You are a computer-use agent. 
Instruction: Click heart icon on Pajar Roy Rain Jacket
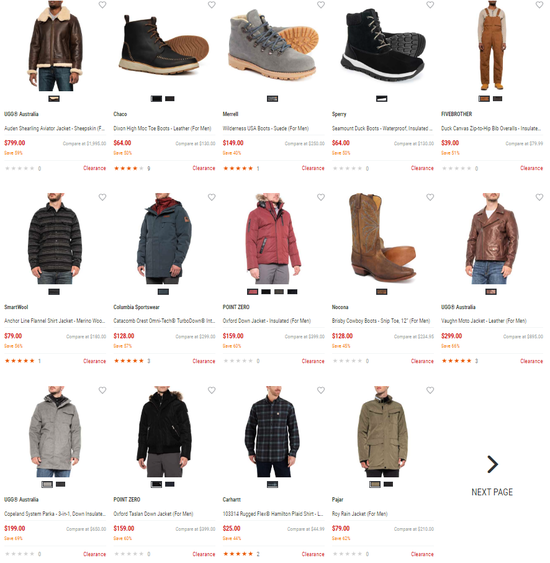click(430, 390)
